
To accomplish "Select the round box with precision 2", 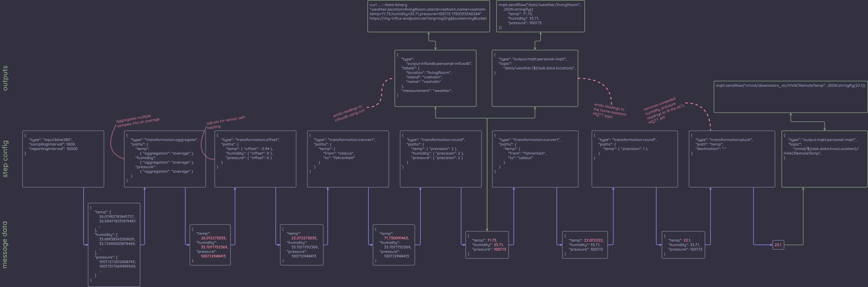I will (441, 159).
